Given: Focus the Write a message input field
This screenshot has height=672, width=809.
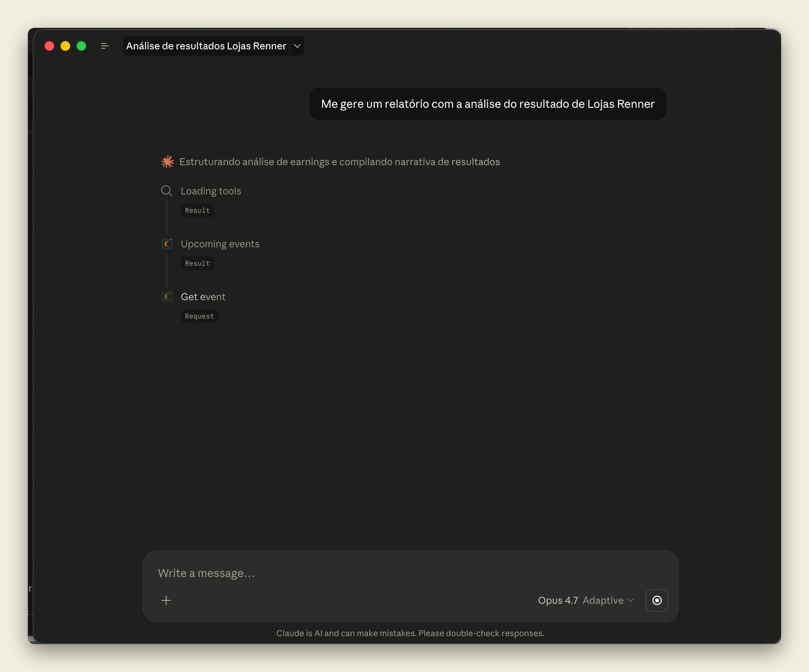Looking at the screenshot, I should 411,573.
